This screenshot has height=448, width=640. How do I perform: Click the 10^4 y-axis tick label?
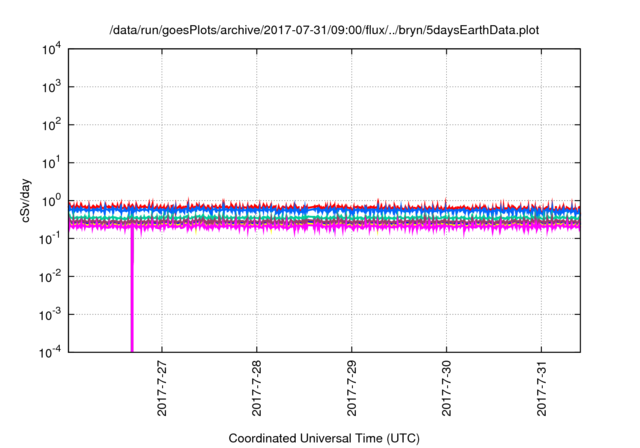point(52,49)
